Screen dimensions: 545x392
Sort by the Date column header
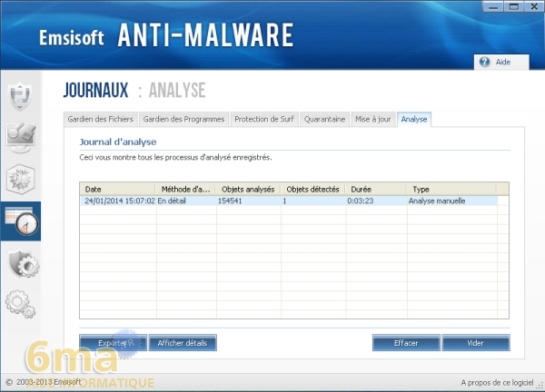pyautogui.click(x=118, y=190)
